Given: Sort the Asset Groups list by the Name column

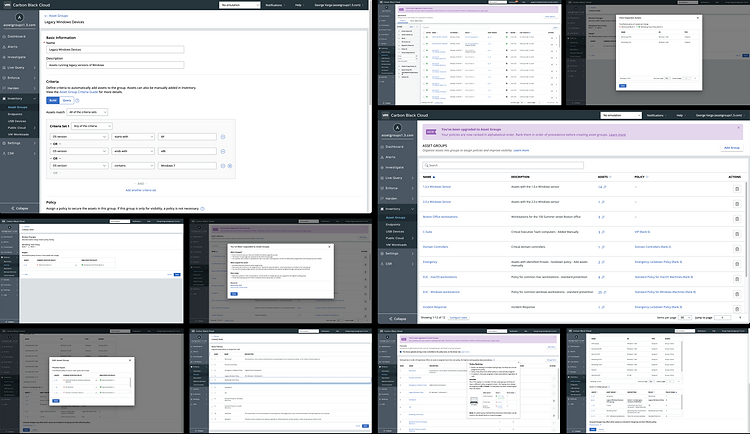Looking at the screenshot, I should [x=427, y=177].
